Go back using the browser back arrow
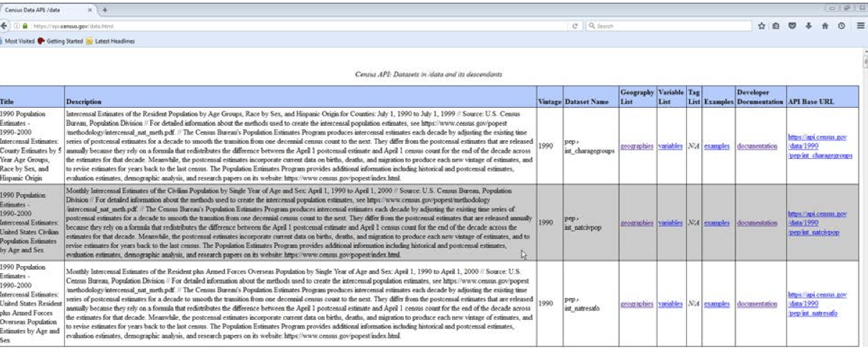The height and width of the screenshot is (348, 868). coord(6,26)
